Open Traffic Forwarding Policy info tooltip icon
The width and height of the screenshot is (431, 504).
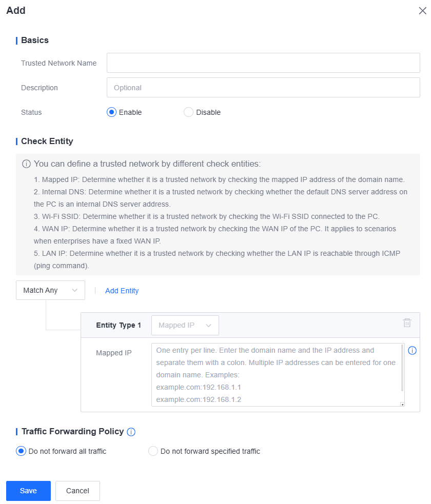point(131,432)
